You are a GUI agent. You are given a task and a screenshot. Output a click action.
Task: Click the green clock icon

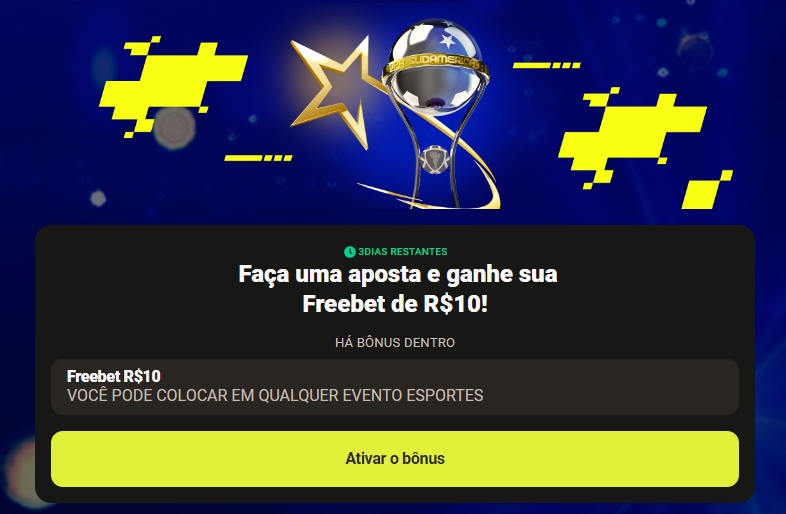pos(349,252)
